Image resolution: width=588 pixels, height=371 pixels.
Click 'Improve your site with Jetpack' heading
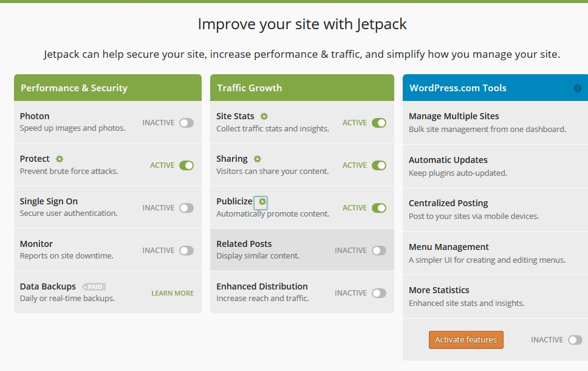303,24
